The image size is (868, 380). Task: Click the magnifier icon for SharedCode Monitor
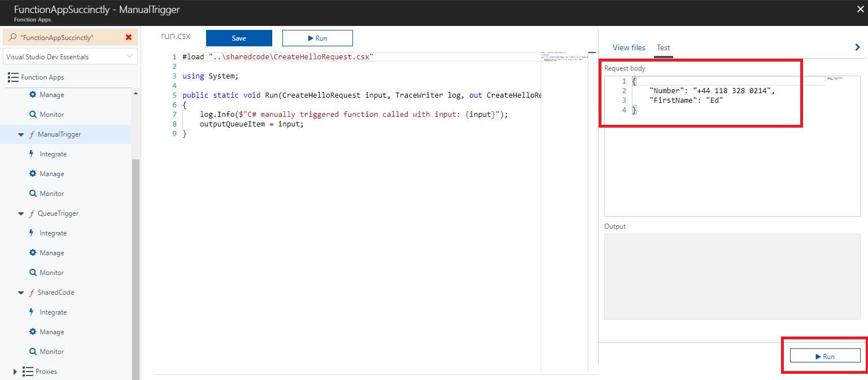(32, 351)
